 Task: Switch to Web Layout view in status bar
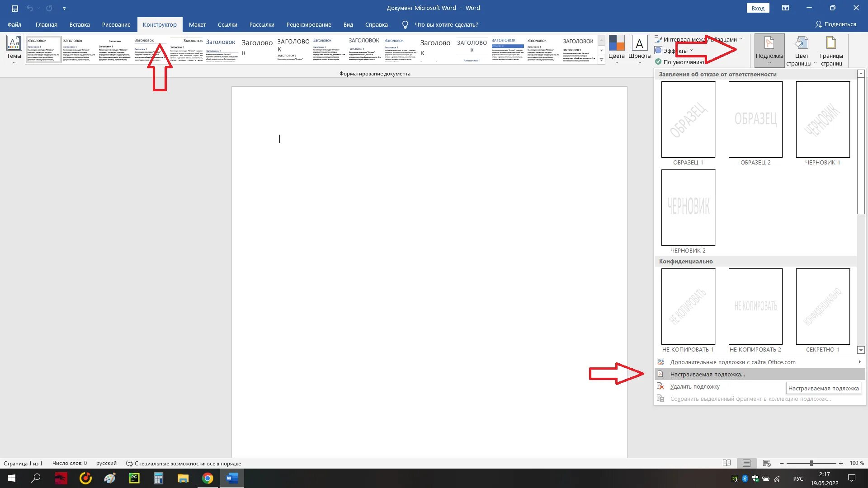tap(767, 463)
